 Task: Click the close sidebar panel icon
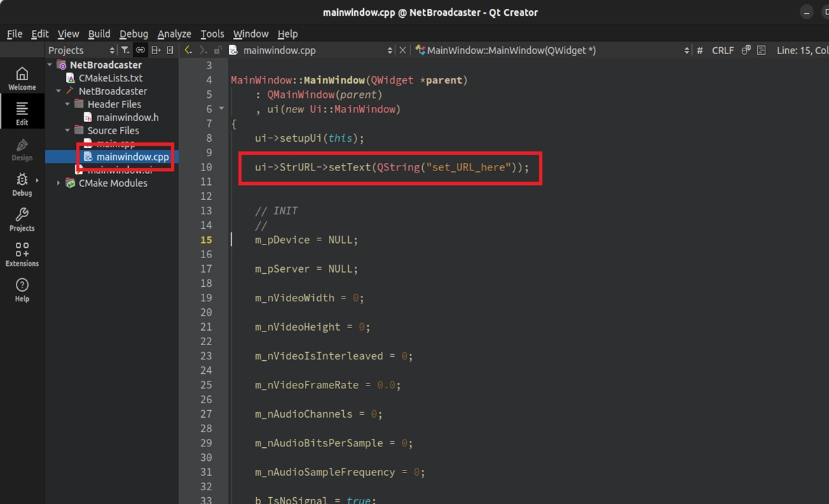click(171, 50)
